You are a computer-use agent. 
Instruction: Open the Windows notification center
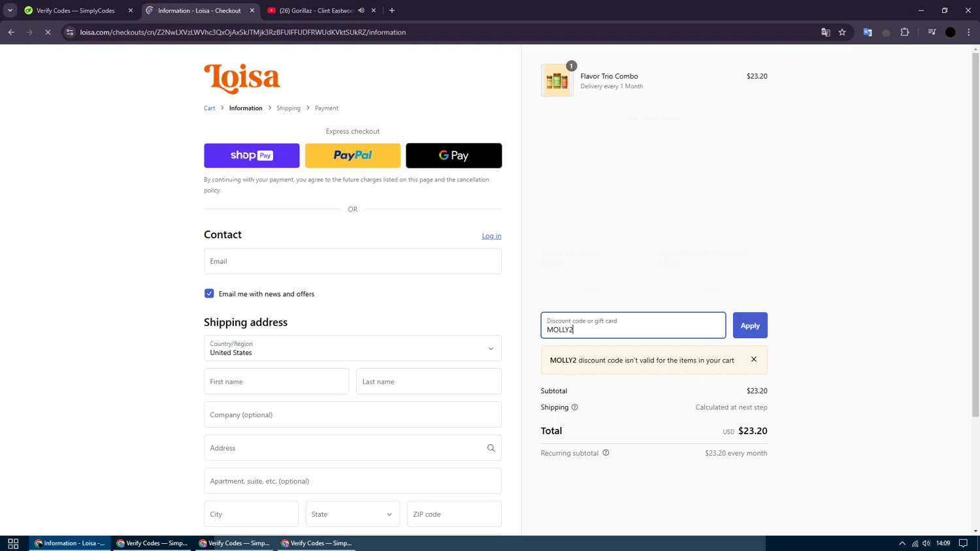click(963, 543)
